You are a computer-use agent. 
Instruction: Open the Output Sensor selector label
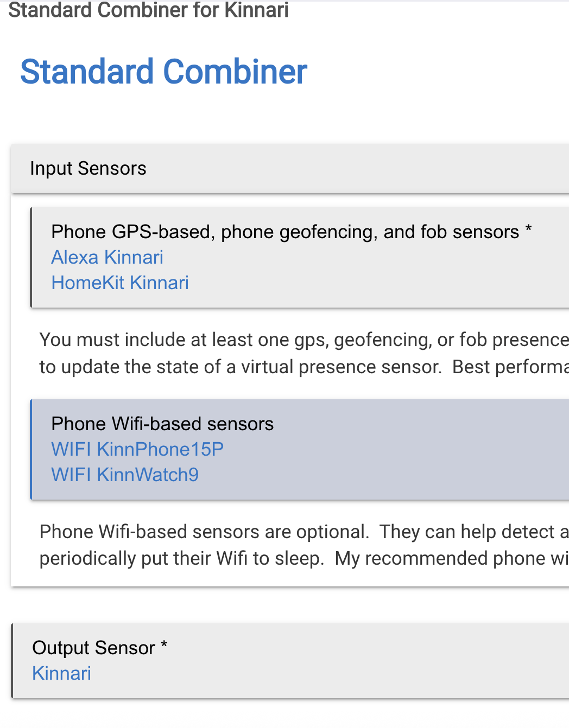(x=93, y=648)
